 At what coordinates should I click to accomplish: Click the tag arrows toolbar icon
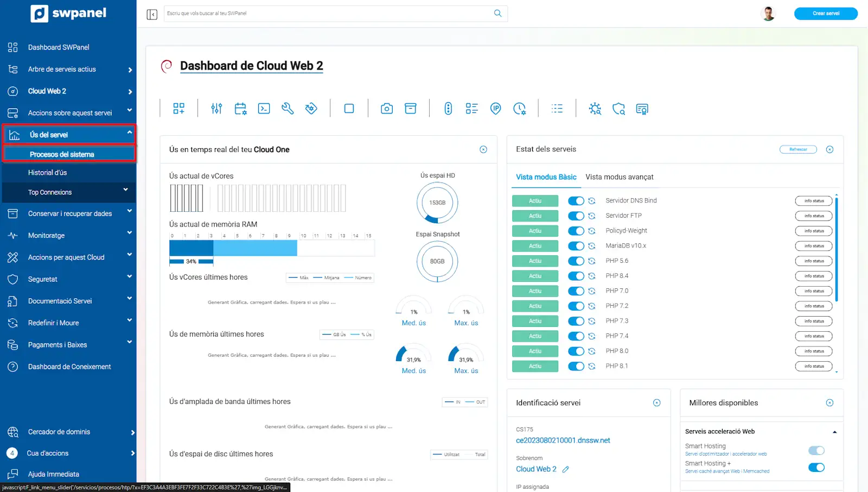(311, 109)
